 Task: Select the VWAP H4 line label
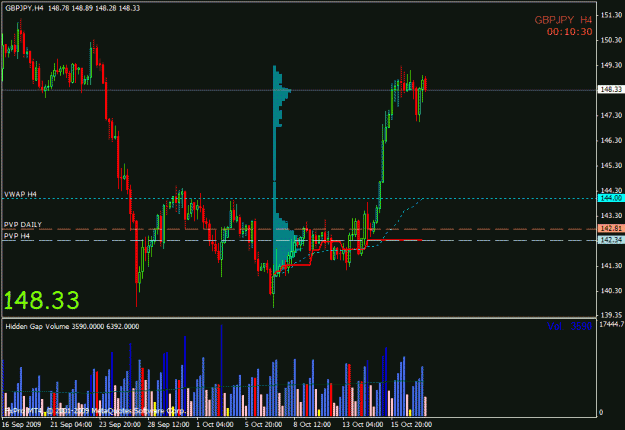point(20,194)
